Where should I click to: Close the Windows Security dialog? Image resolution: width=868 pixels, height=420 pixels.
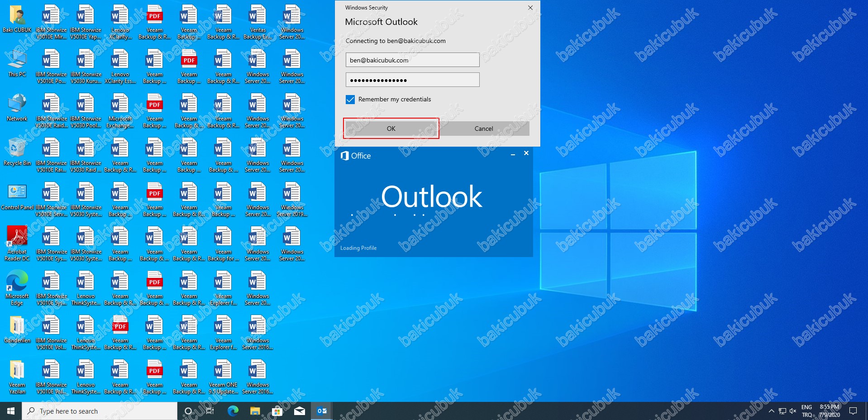tap(530, 8)
